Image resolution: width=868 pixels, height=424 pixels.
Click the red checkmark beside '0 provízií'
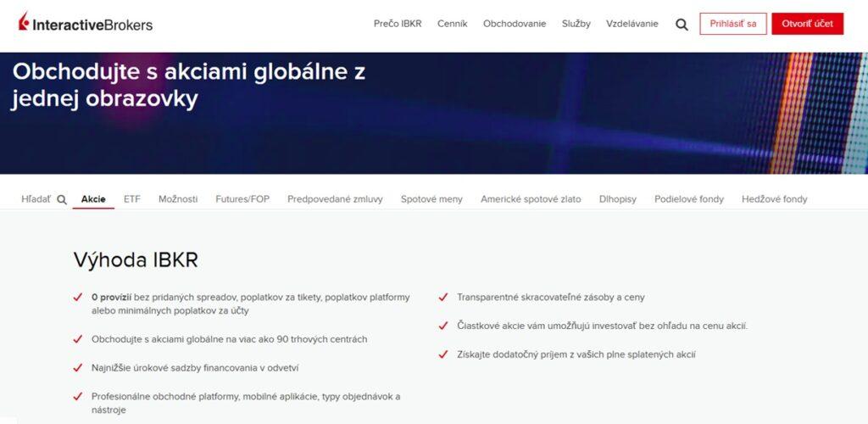(77, 298)
